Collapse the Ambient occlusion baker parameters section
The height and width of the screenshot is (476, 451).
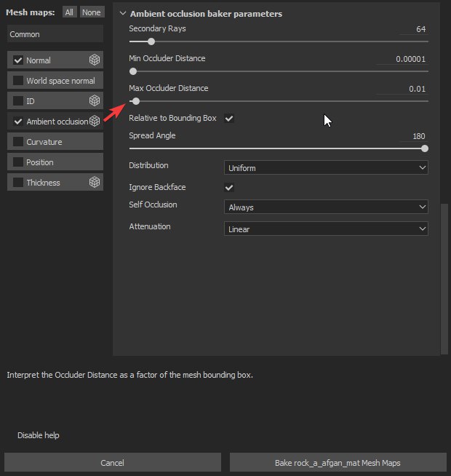point(123,13)
